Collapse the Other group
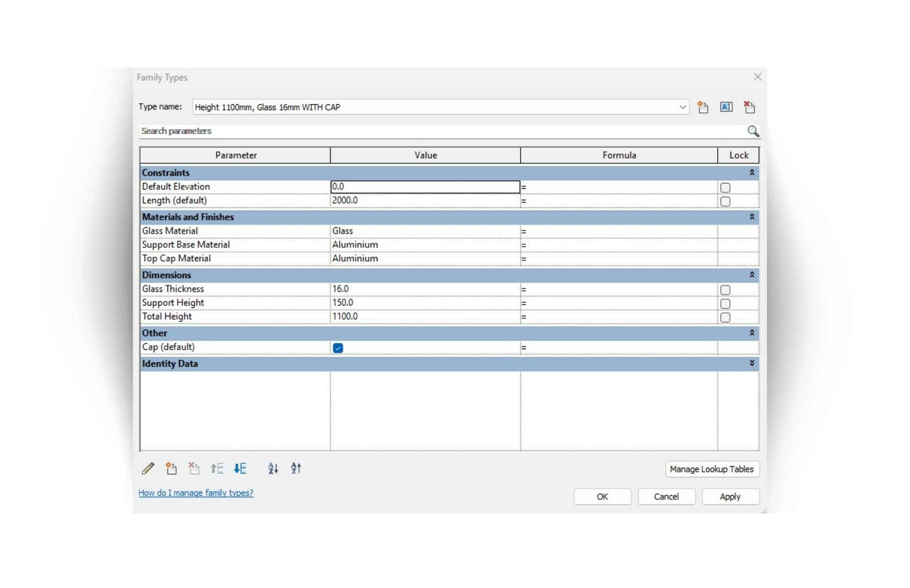This screenshot has width=910, height=588. (x=752, y=333)
